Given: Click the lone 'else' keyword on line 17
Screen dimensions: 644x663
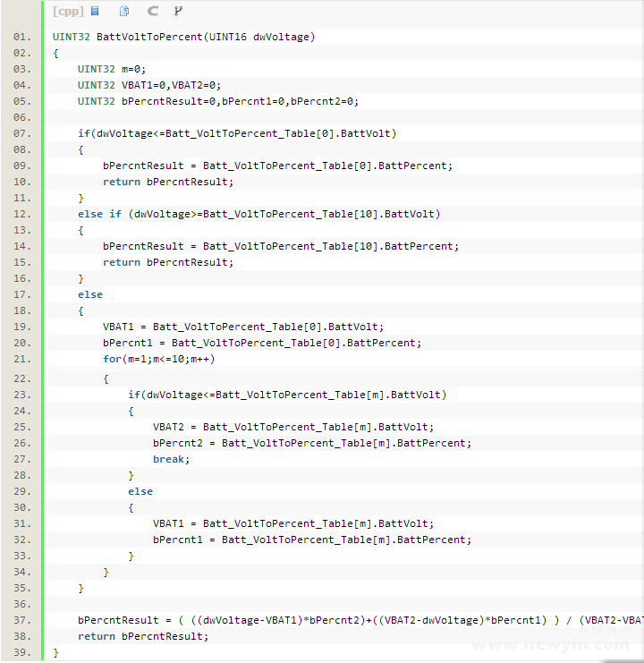Looking at the screenshot, I should click(90, 294).
